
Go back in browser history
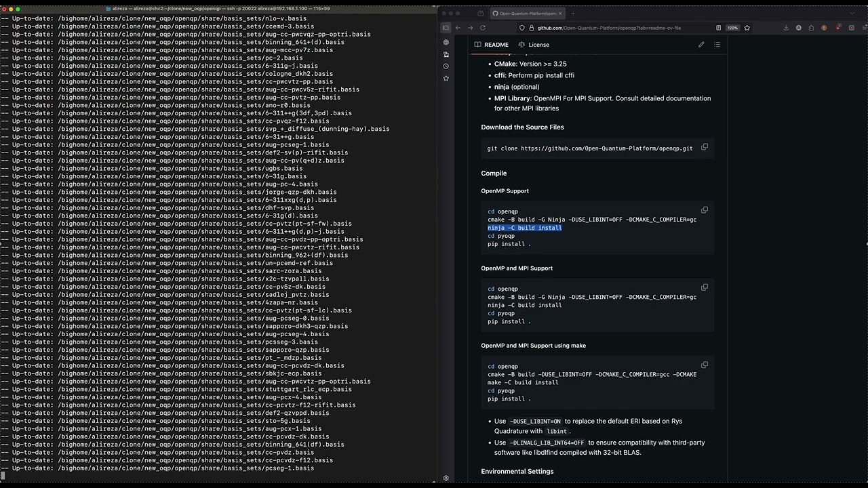click(458, 28)
